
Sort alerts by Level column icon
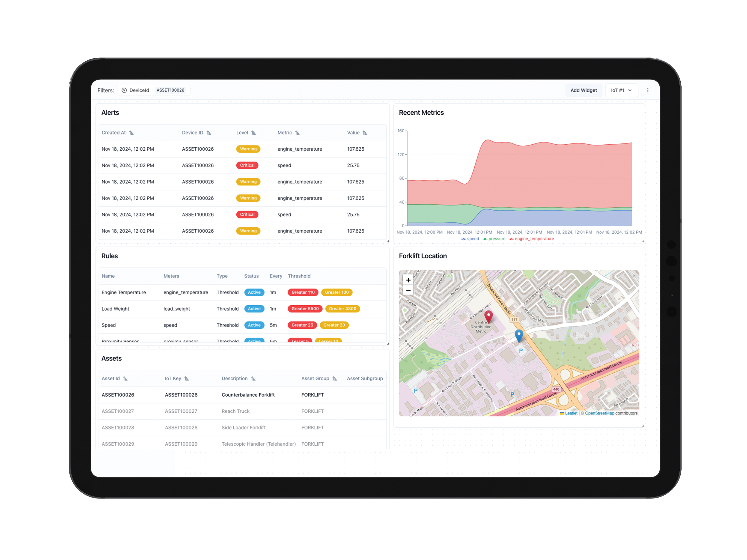click(x=254, y=133)
